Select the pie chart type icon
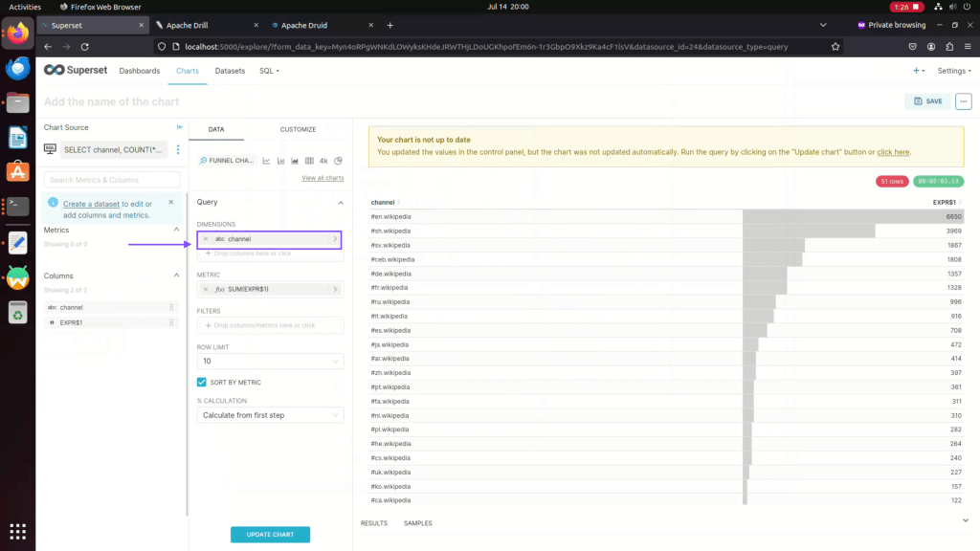 point(338,161)
